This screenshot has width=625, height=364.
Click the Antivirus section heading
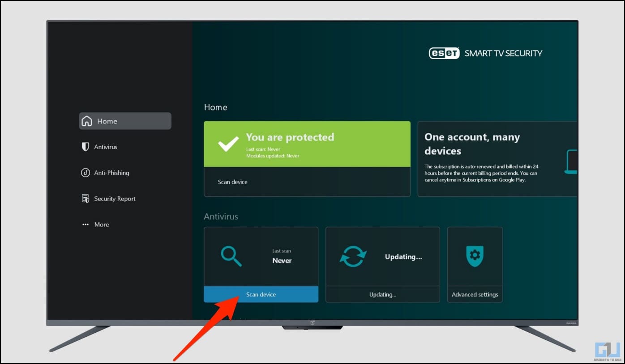coord(221,216)
